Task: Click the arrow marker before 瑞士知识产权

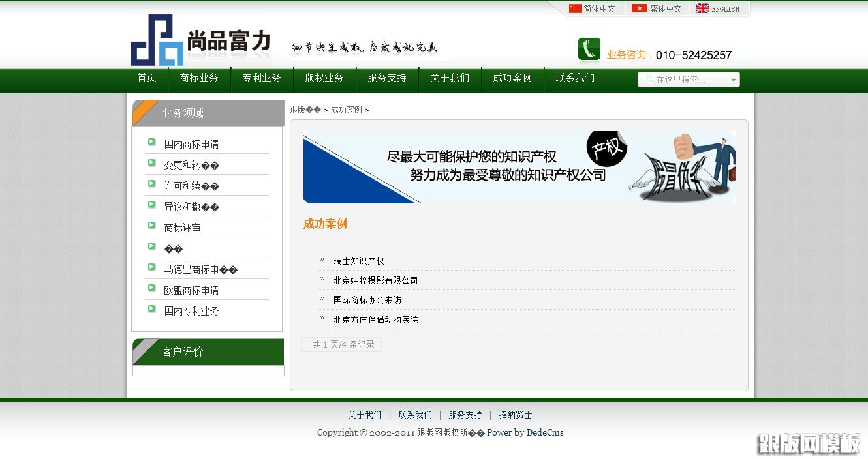Action: pyautogui.click(x=320, y=259)
